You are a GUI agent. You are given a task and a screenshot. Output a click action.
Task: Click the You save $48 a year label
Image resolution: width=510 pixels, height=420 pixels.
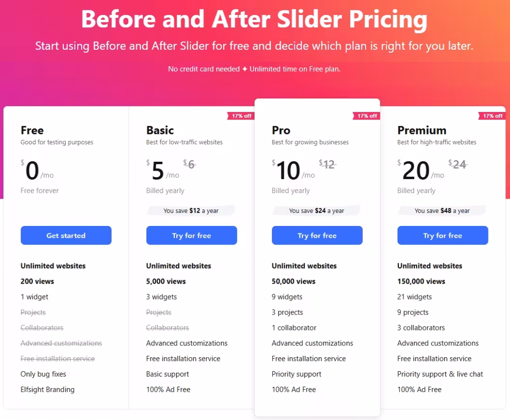point(442,210)
